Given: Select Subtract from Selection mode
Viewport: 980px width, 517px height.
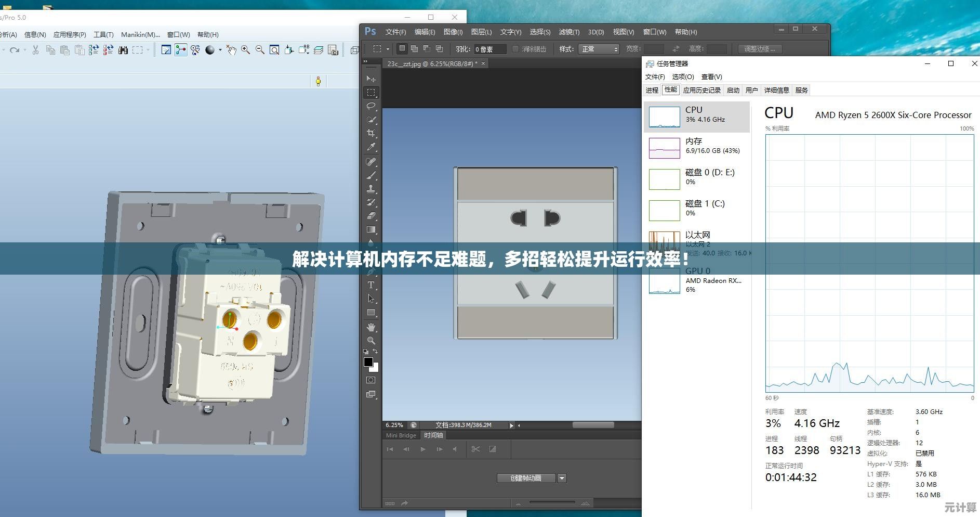Looking at the screenshot, I should (x=427, y=49).
